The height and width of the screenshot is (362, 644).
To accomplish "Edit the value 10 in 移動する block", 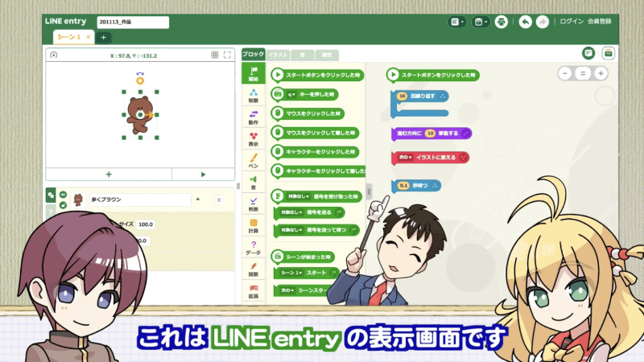I will pos(430,134).
